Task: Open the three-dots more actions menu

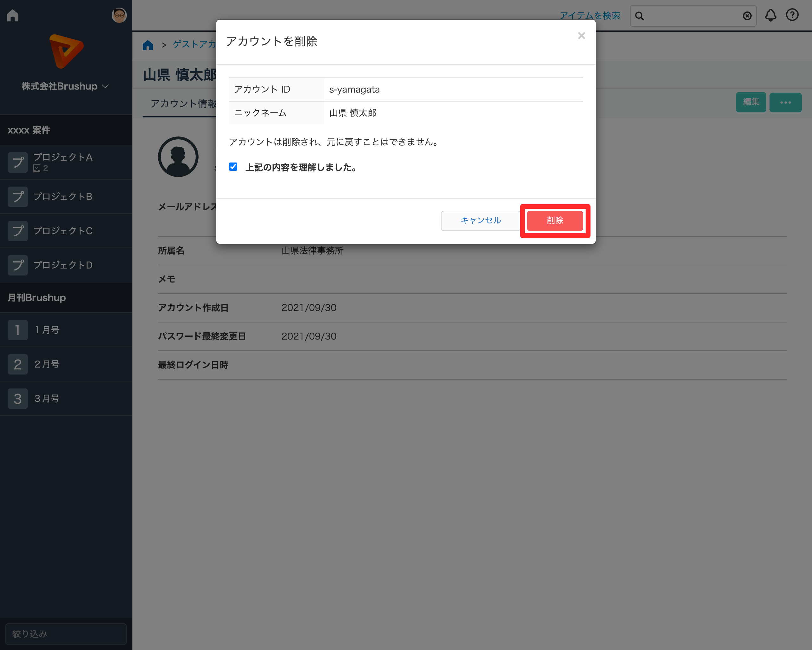Action: [x=785, y=103]
